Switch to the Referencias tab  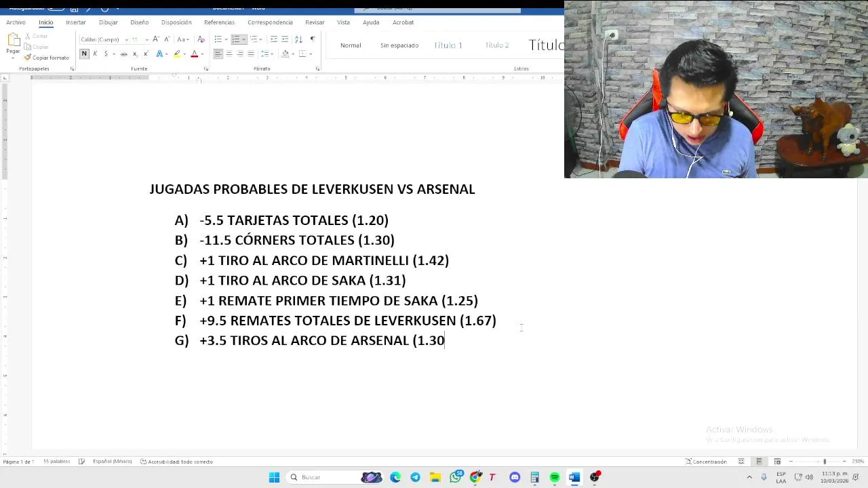(x=219, y=22)
